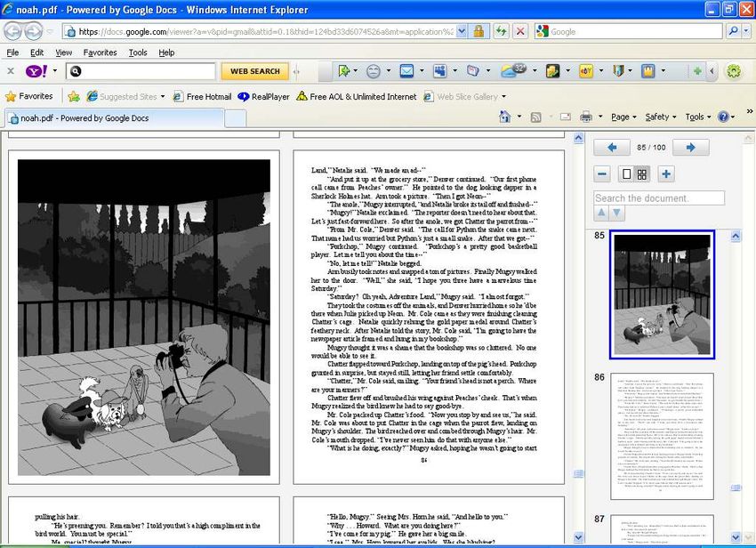Open the command bar Tools dropdown
This screenshot has width=756, height=548.
click(x=697, y=117)
